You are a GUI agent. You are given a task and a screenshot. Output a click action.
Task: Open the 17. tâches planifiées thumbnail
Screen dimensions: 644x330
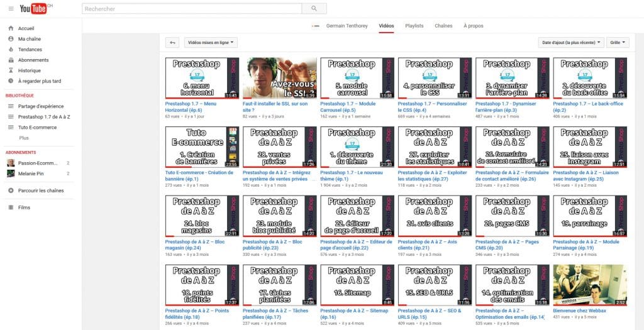[x=280, y=285]
